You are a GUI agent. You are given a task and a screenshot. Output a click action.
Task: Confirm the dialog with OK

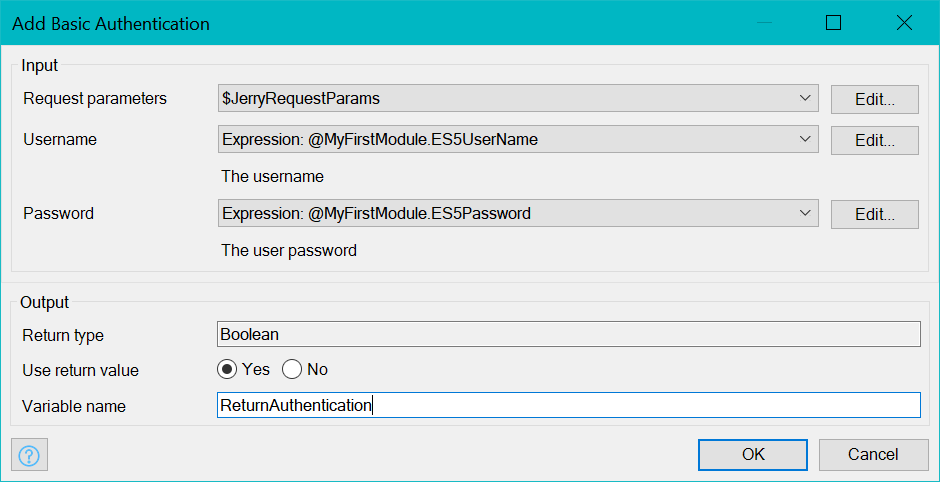[x=753, y=454]
